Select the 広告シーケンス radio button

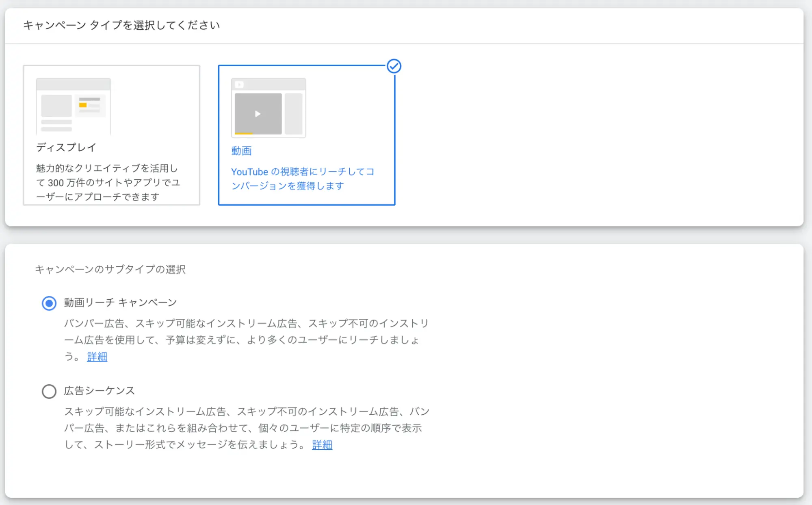click(x=49, y=391)
